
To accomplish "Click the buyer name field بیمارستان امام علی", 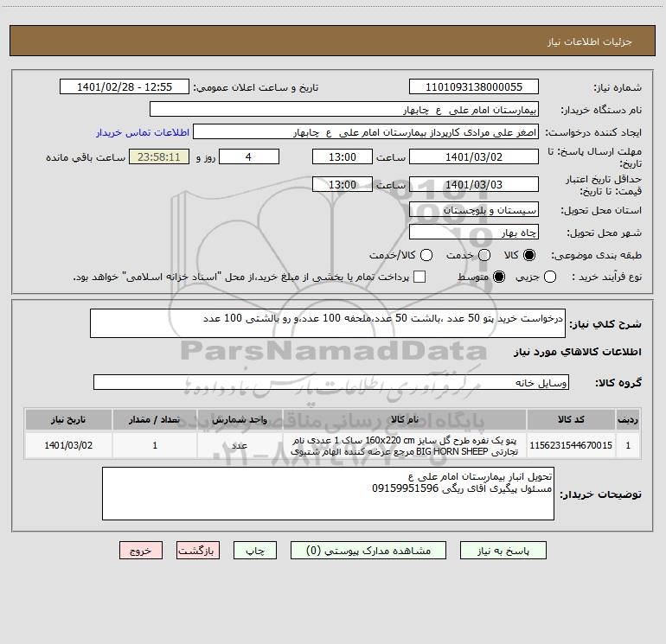I will (344, 110).
